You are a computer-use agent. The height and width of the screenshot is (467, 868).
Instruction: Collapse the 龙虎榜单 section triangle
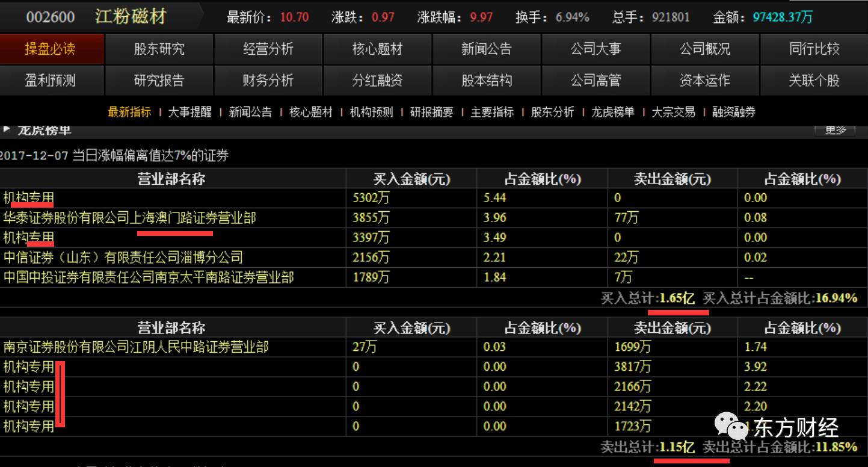7,129
